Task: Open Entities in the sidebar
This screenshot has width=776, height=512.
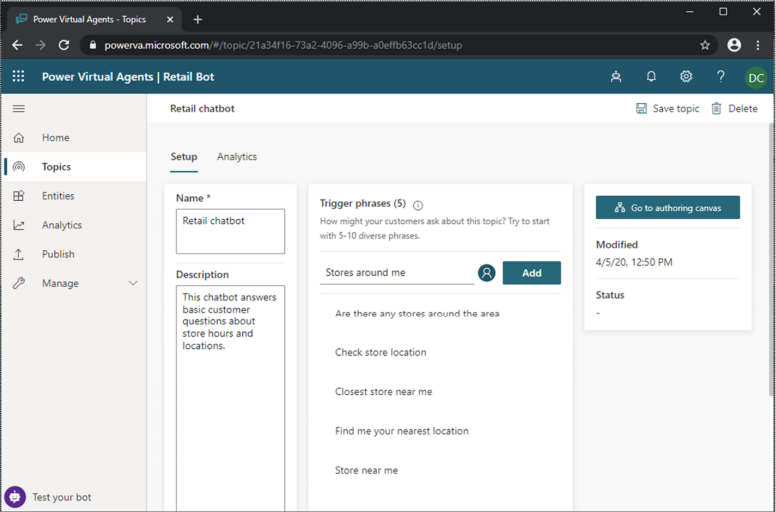Action: coord(58,196)
